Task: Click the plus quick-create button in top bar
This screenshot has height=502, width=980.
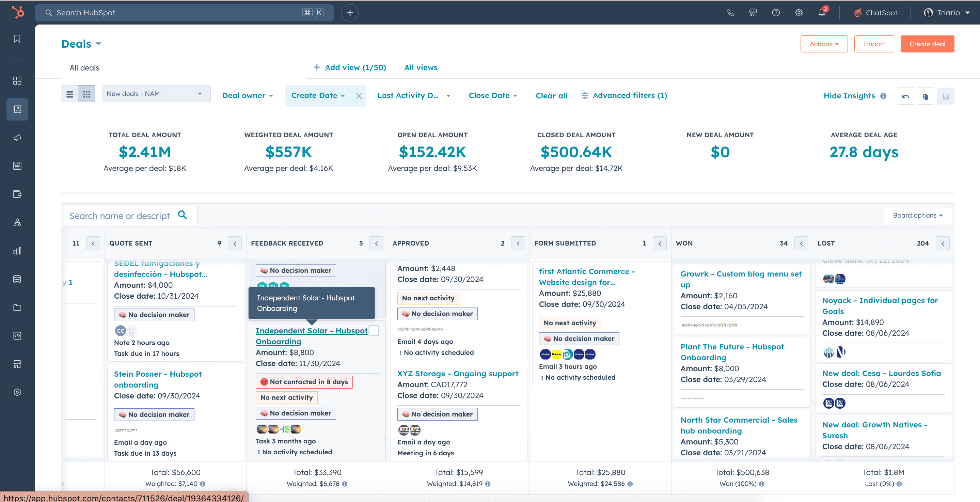Action: [350, 13]
